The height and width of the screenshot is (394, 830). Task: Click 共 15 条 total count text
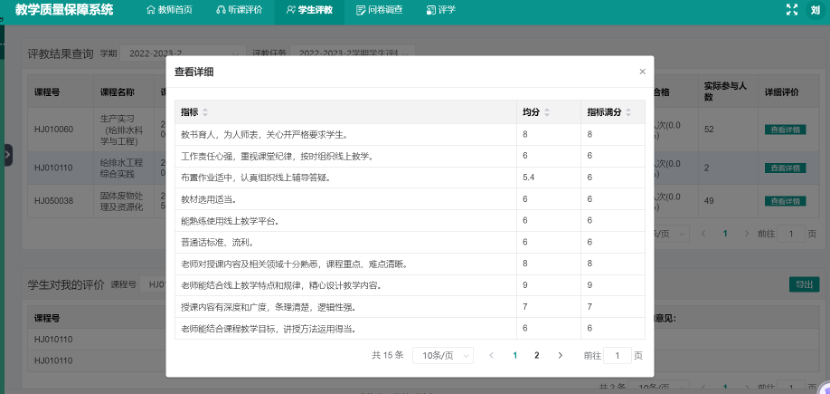(x=387, y=355)
